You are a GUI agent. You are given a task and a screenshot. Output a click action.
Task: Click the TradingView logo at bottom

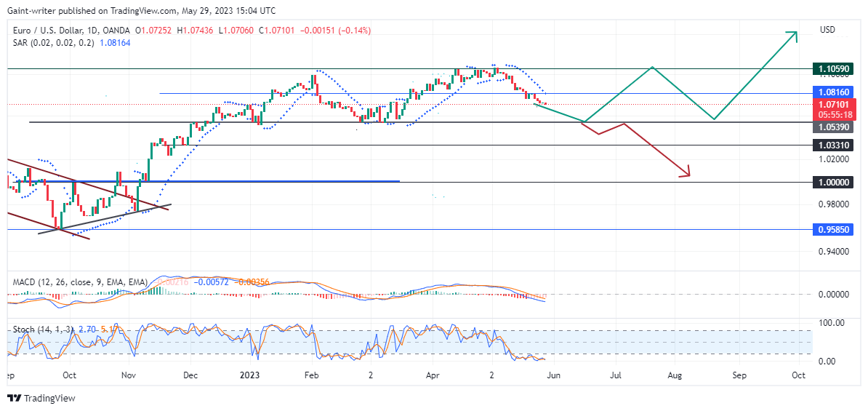click(41, 398)
